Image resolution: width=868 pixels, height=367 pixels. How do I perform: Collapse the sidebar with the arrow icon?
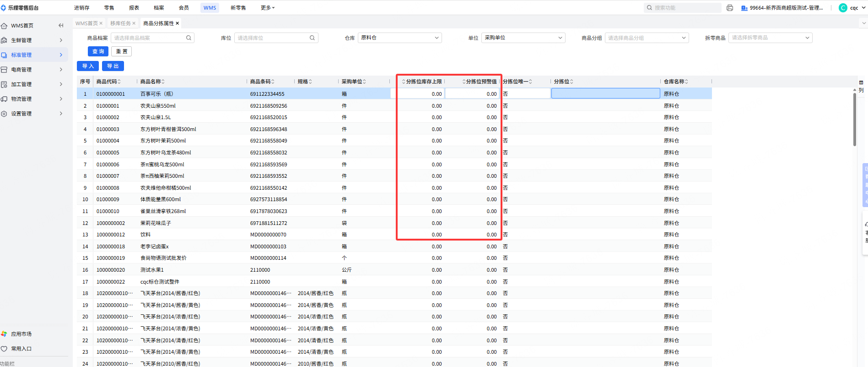(x=61, y=26)
